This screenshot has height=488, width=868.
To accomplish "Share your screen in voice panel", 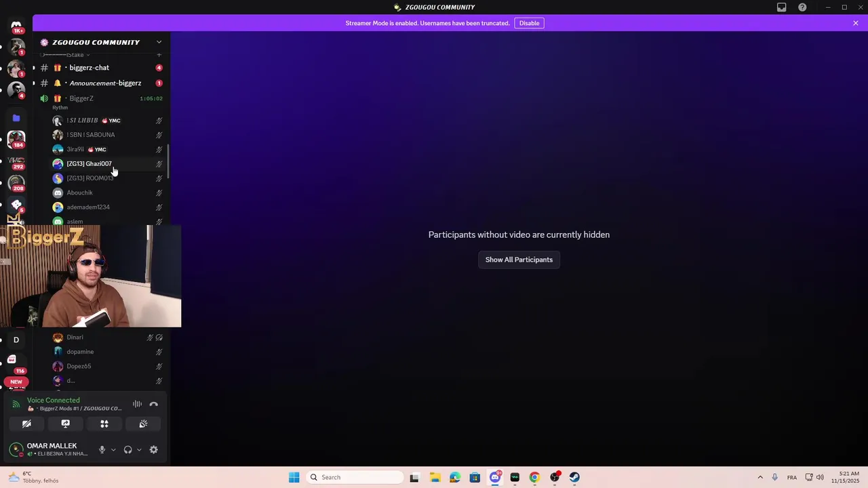I will tap(66, 424).
